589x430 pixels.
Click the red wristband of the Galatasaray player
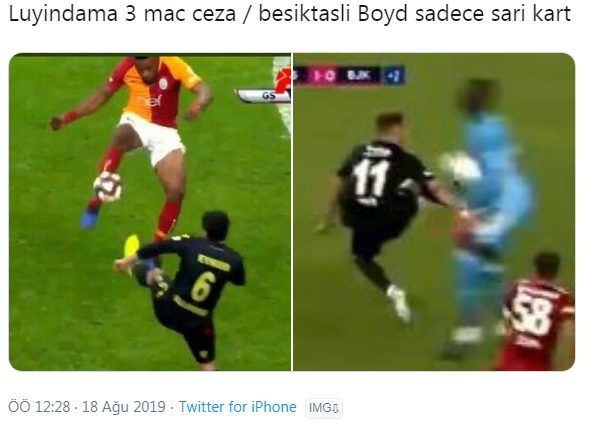pos(70,117)
